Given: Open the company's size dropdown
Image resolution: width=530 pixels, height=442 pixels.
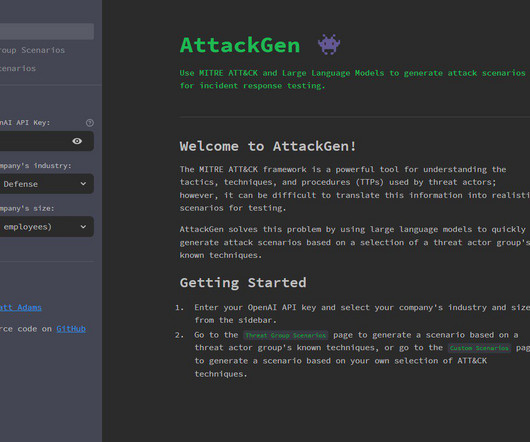Looking at the screenshot, I should (47, 227).
